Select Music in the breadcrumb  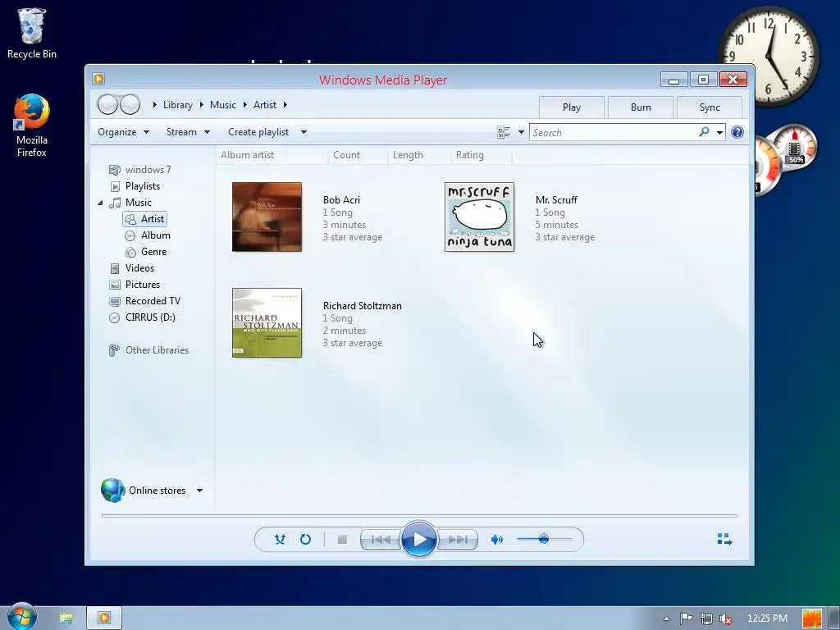click(x=223, y=105)
